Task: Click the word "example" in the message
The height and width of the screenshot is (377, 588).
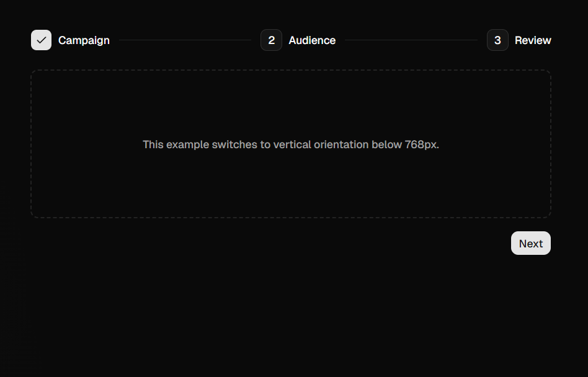Action: click(x=187, y=144)
